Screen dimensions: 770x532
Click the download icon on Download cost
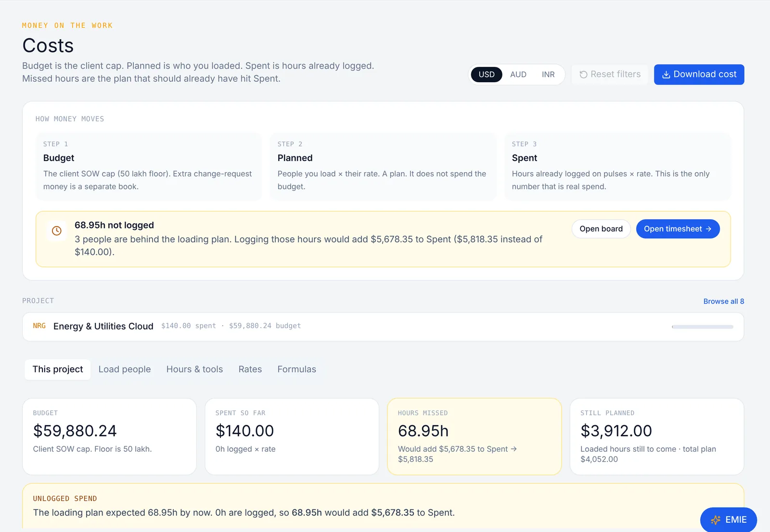pos(666,75)
